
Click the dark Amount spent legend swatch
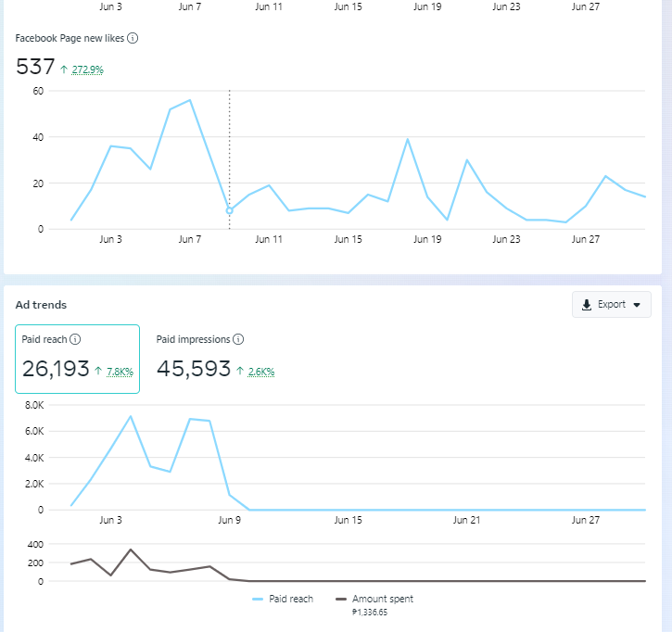tap(341, 600)
